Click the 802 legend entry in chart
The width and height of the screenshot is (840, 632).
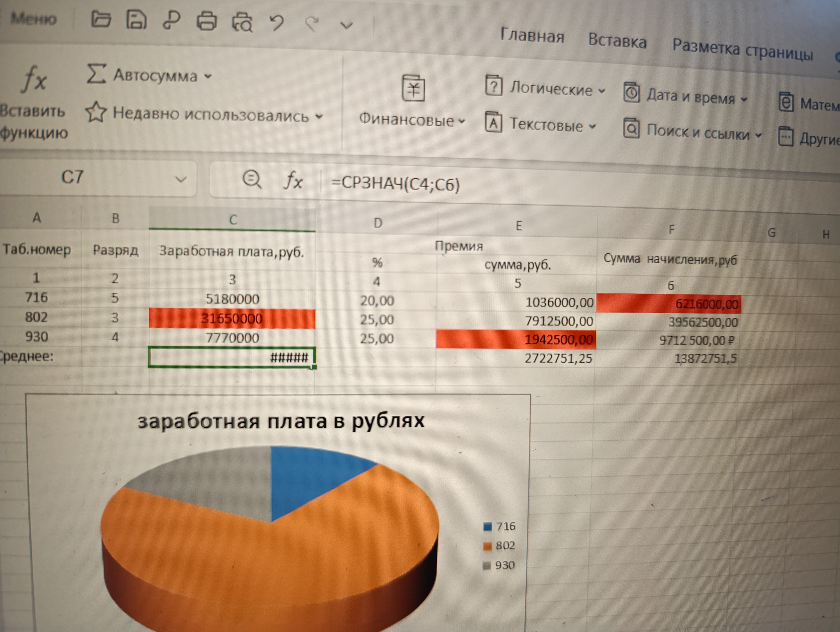(x=499, y=546)
